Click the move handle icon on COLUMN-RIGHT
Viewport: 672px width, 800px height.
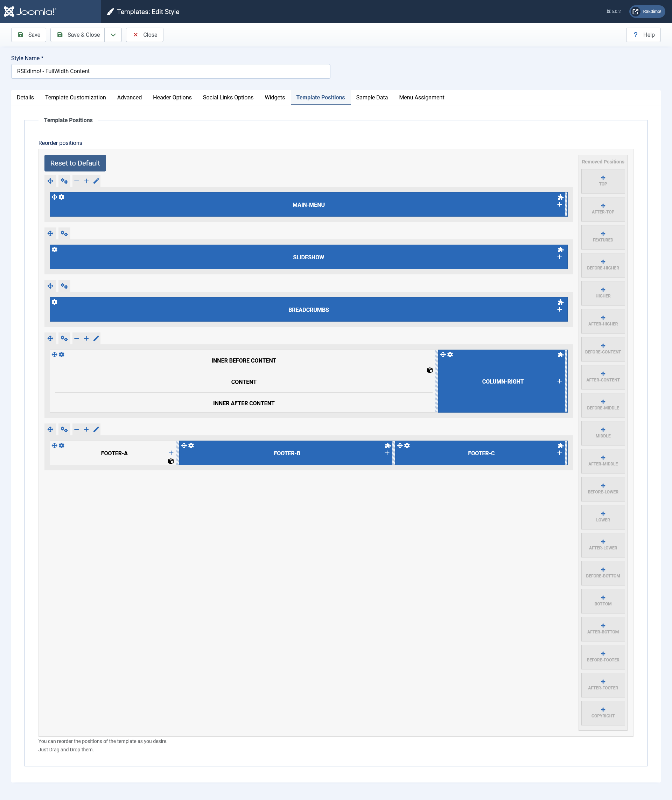(443, 355)
